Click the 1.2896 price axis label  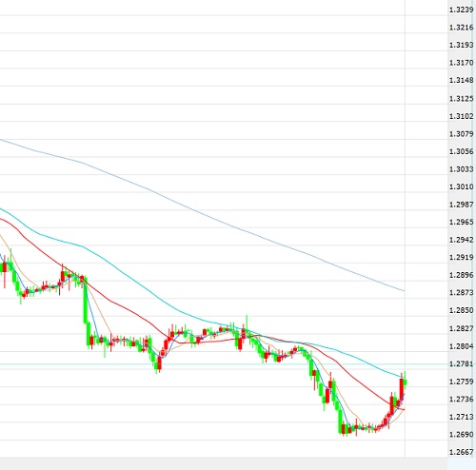461,275
